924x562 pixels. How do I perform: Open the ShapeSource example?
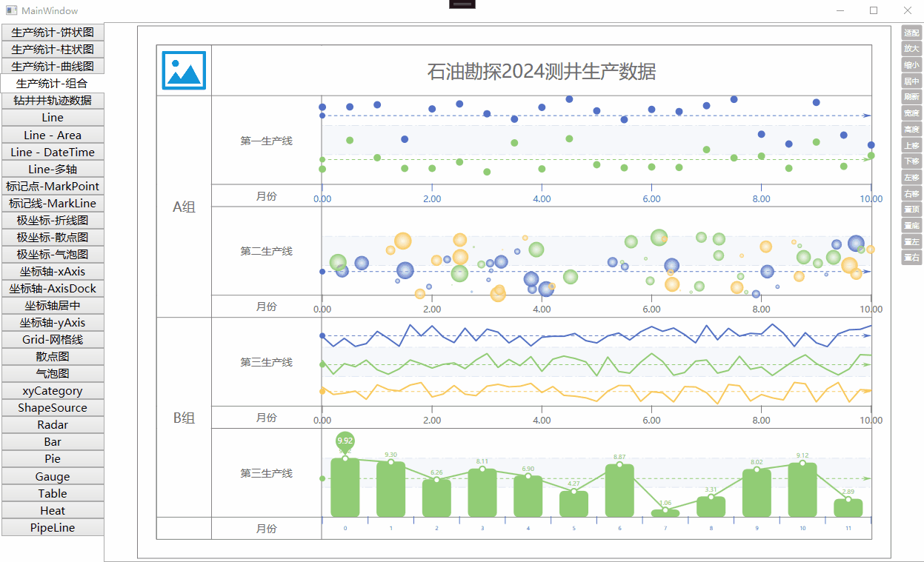tap(53, 407)
